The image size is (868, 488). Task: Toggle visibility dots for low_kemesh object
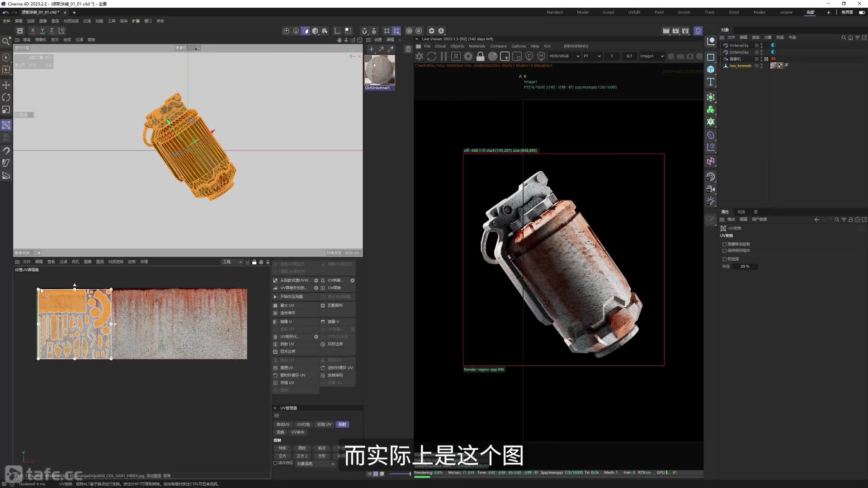click(761, 66)
